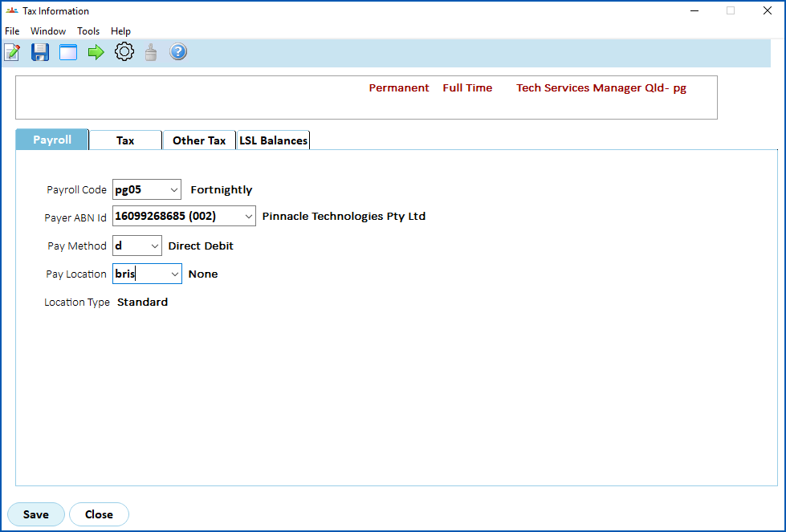Screen dimensions: 786x532
Task: Click the Permanent status text in header
Action: [x=399, y=87]
